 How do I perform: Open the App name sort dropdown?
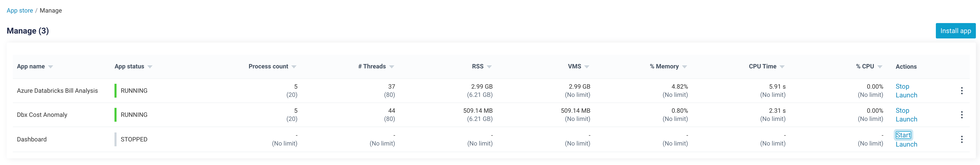(52, 66)
